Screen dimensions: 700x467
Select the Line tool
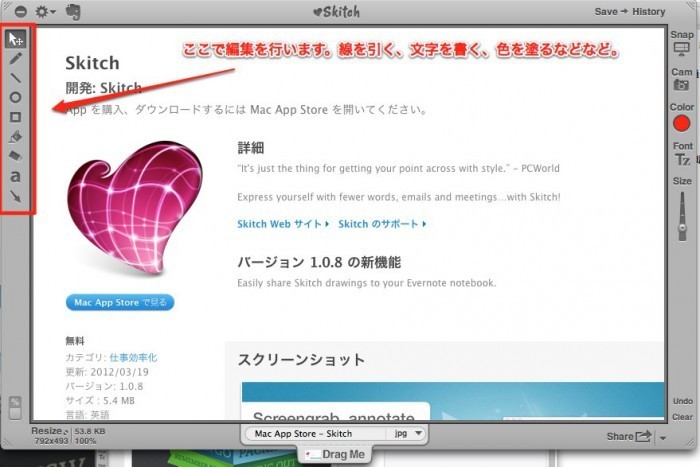coord(16,78)
